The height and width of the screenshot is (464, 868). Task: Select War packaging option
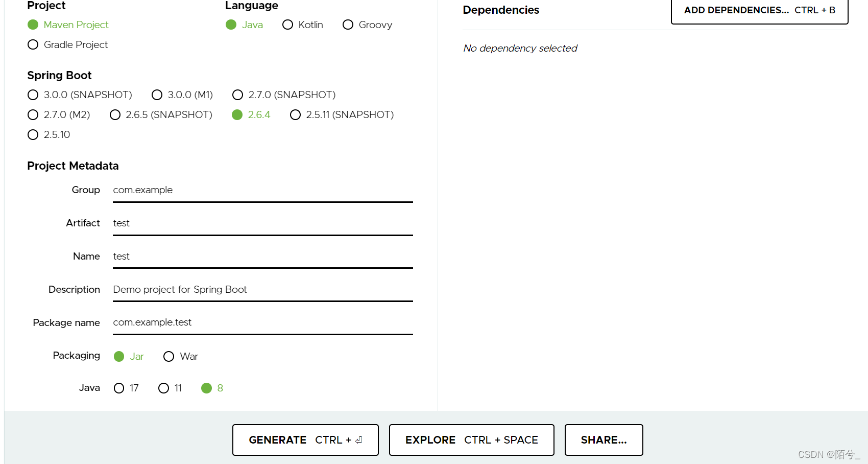pos(181,356)
